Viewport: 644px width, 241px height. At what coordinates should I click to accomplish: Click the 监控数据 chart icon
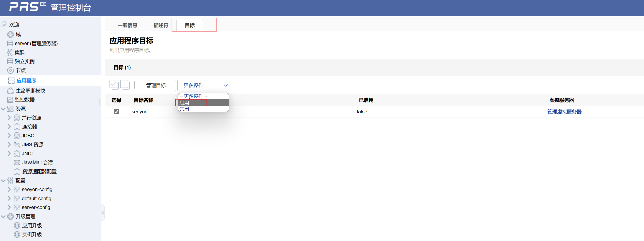(x=10, y=100)
